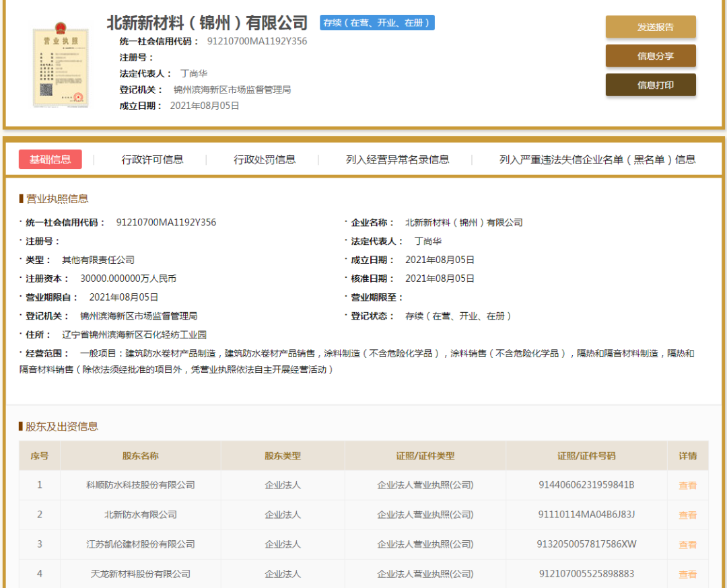Click 锦州滨海新区市场监督管理局 in the header

(x=232, y=90)
